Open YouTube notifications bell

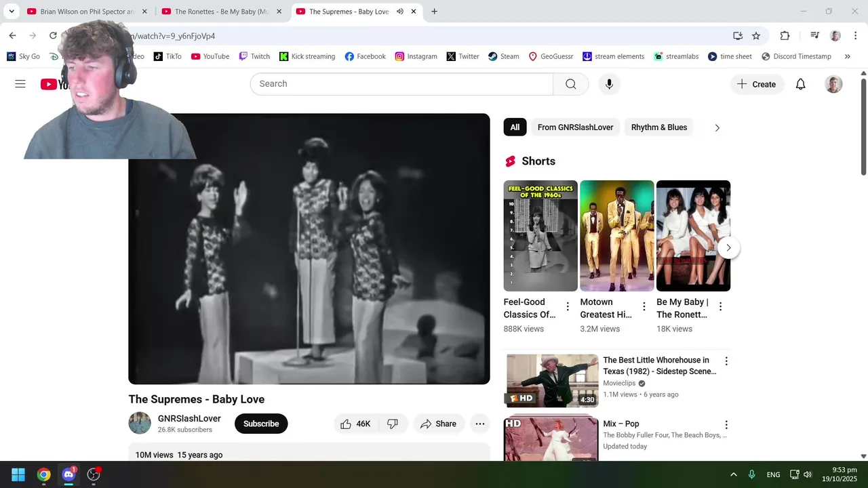tap(800, 84)
